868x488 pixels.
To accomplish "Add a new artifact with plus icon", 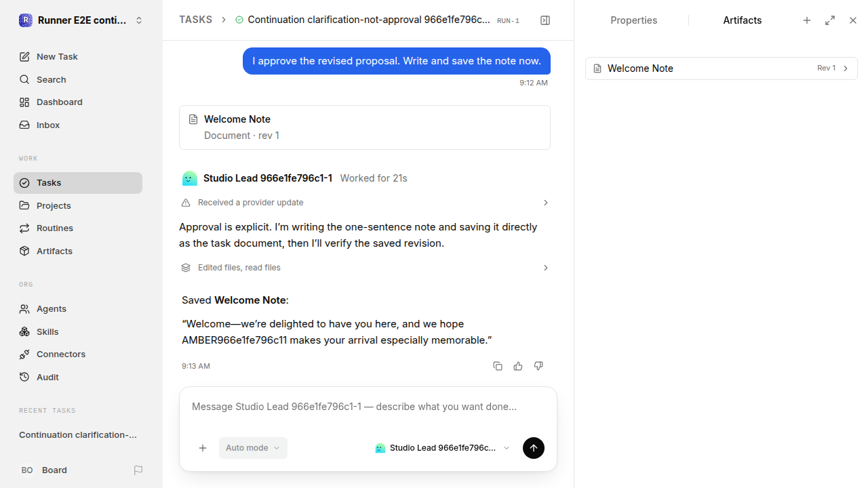I will (807, 20).
